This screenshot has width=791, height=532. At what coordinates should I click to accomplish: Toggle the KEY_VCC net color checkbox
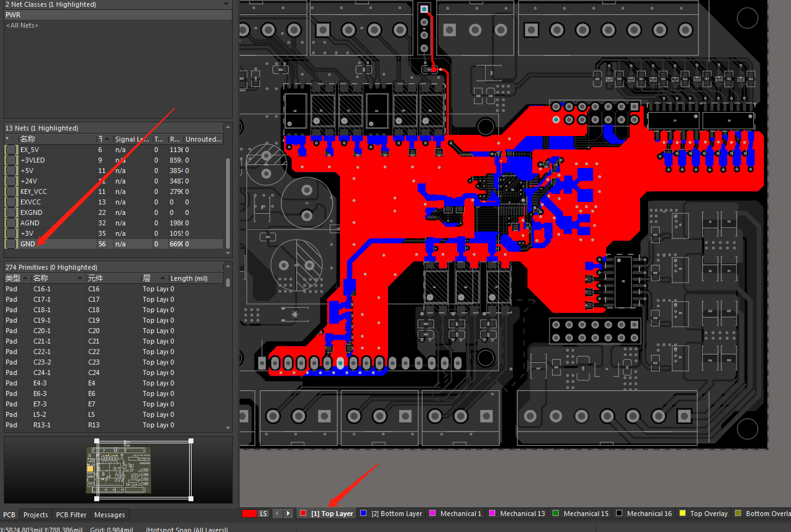click(11, 191)
